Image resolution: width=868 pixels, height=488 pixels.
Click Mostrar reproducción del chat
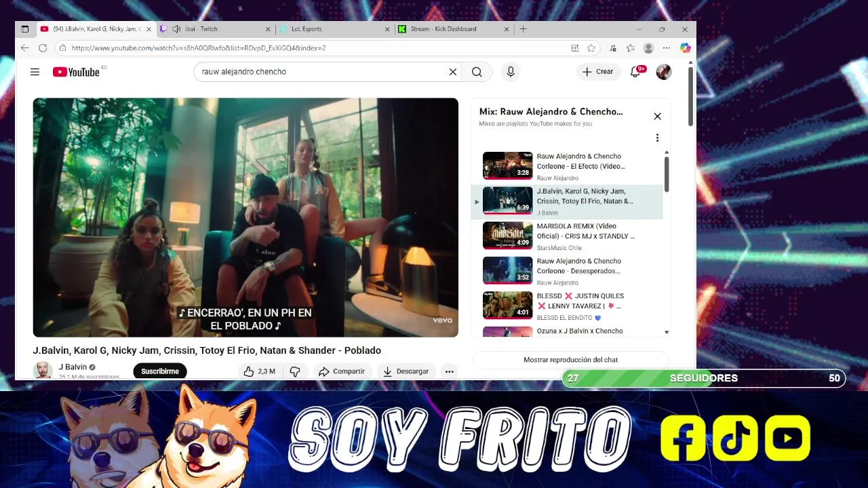[x=570, y=360]
